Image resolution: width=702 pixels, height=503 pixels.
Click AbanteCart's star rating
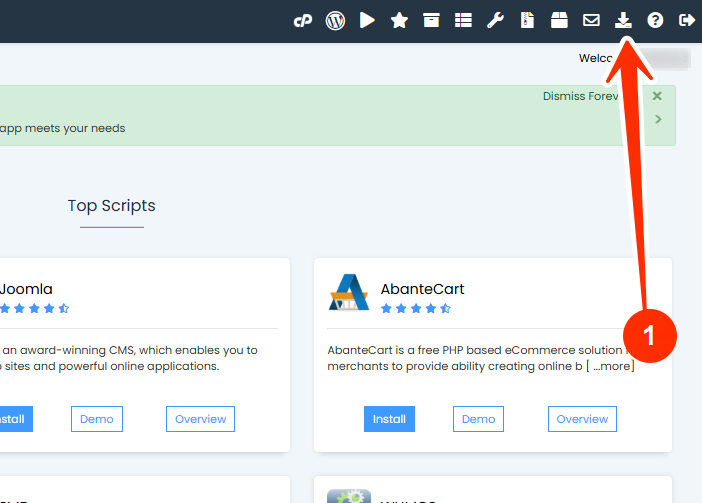coord(416,308)
